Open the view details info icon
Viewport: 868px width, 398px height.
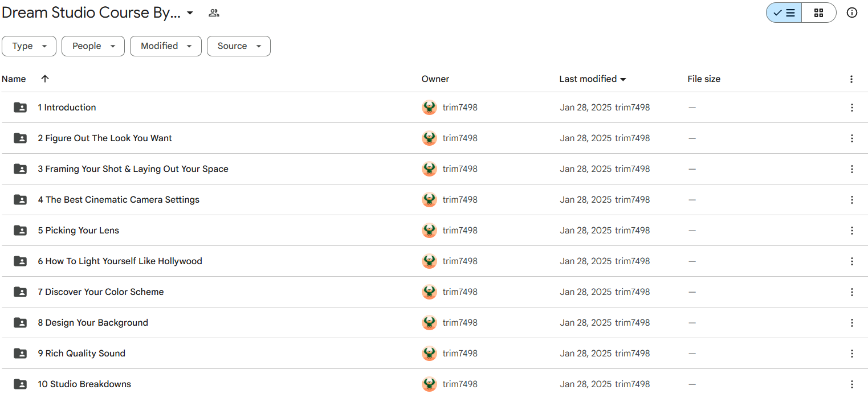pos(851,13)
